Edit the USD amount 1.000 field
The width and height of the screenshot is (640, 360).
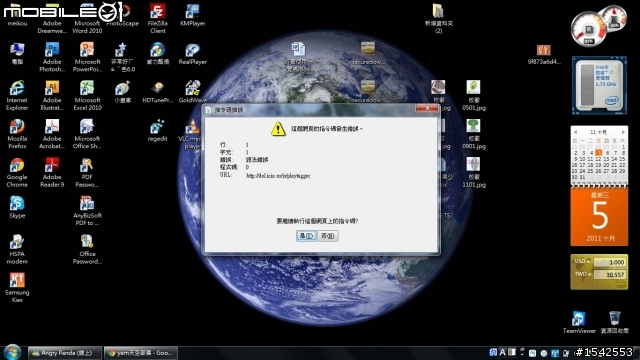(x=609, y=262)
